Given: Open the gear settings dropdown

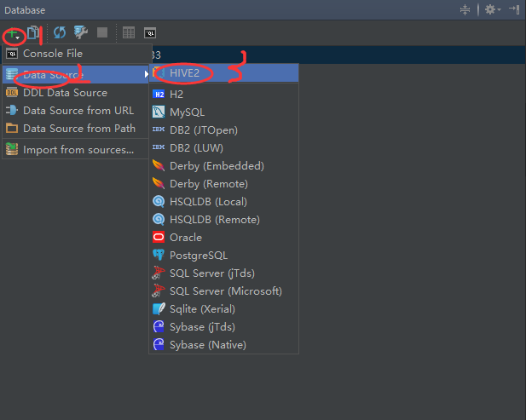Looking at the screenshot, I should (493, 9).
